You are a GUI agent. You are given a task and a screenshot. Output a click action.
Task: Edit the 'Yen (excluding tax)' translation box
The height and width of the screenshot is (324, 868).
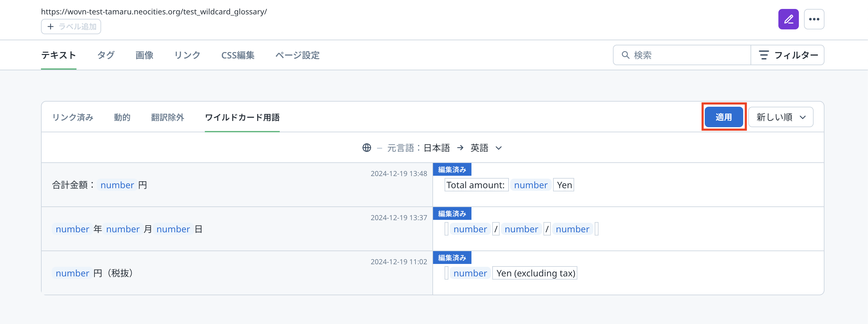pos(535,273)
